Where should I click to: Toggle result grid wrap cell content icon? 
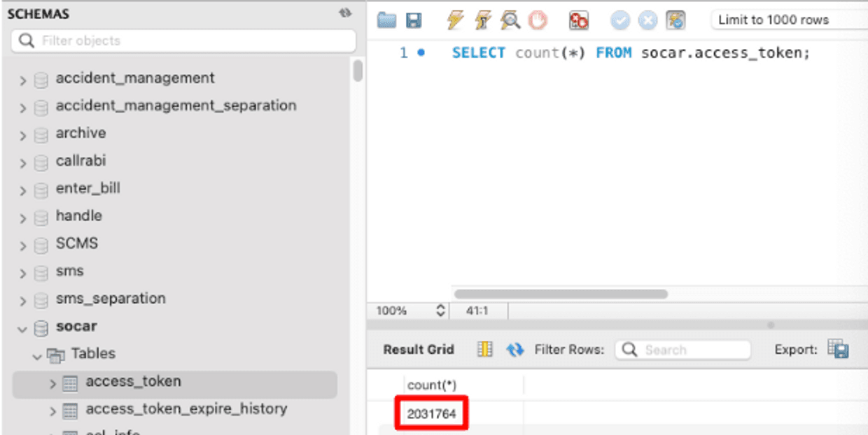[x=485, y=350]
